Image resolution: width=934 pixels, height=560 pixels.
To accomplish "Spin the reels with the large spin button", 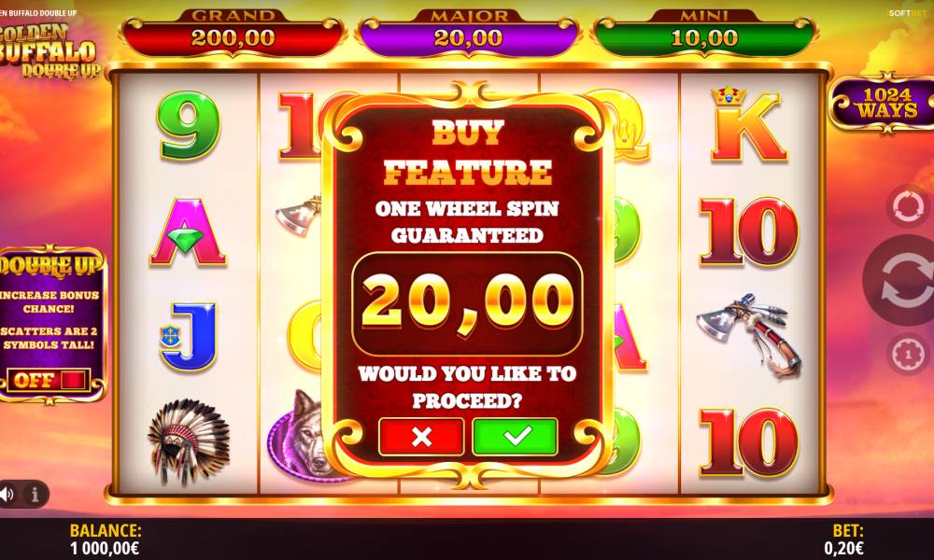I will coord(904,280).
